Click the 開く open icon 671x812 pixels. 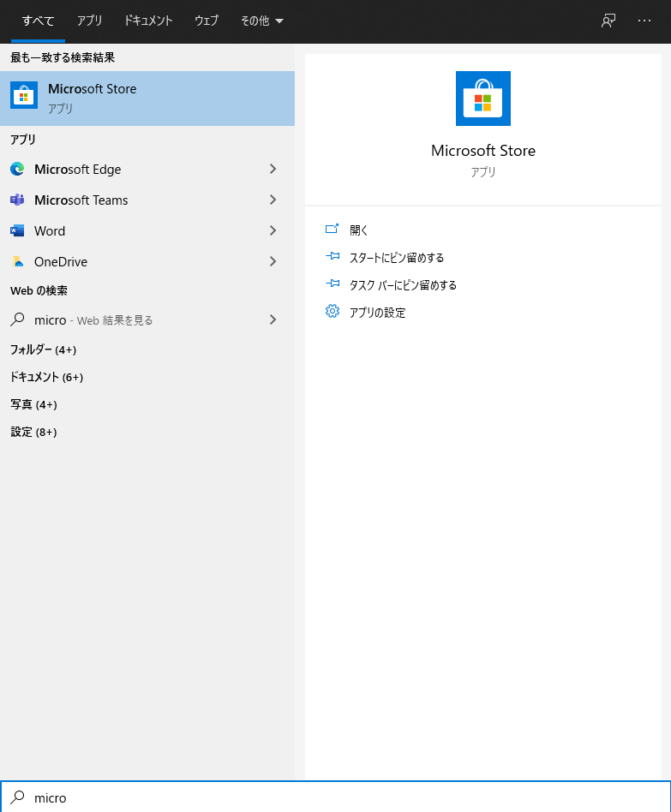333,229
